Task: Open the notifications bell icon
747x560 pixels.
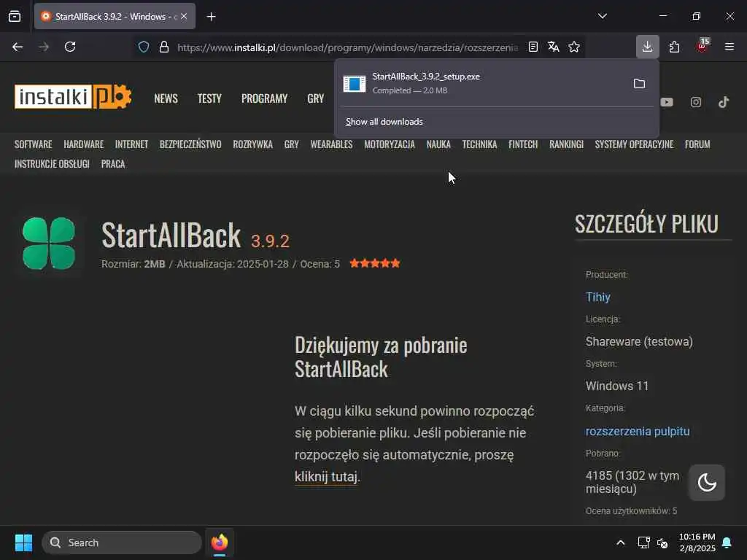Action: (727, 542)
